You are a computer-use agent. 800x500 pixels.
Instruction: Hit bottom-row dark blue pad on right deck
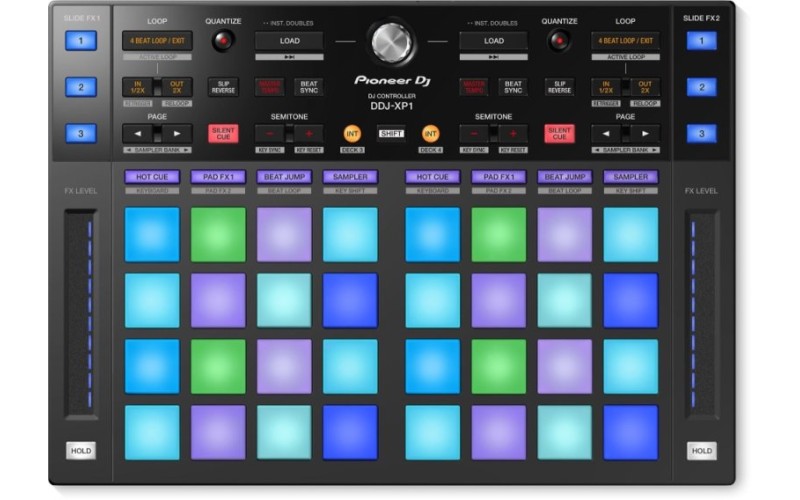pos(631,433)
